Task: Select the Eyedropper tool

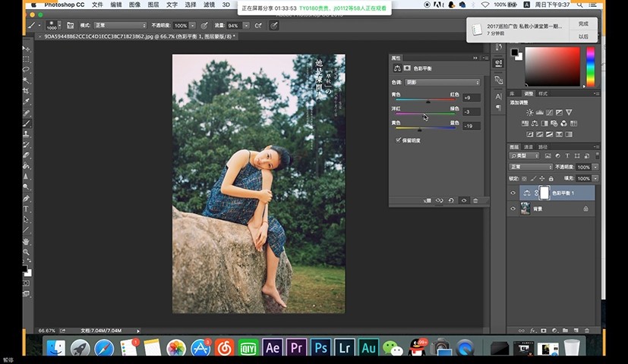Action: (27, 101)
